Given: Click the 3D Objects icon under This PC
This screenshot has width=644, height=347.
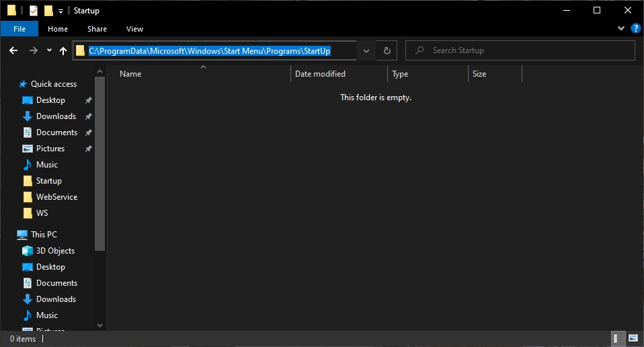Looking at the screenshot, I should pos(28,251).
